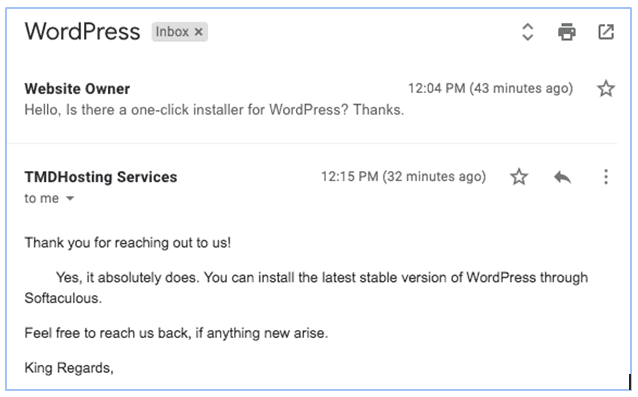Click the Website Owner sender name
This screenshot has height=397, width=638.
coord(77,89)
